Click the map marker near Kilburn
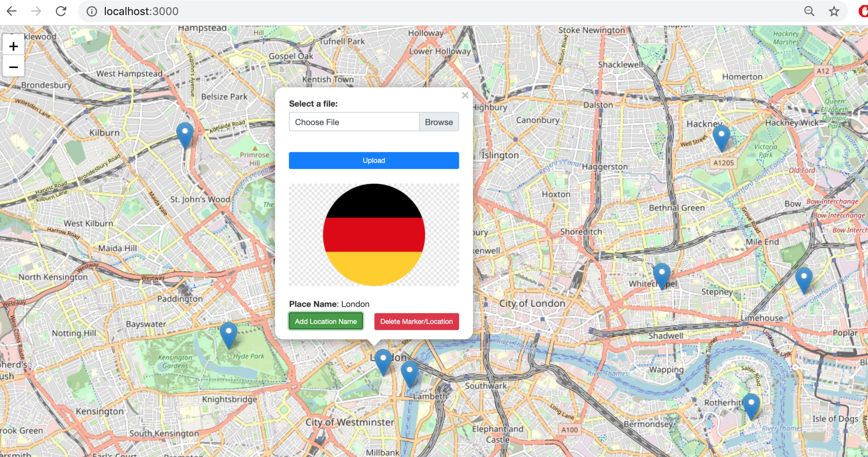868x457 pixels. 185,134
